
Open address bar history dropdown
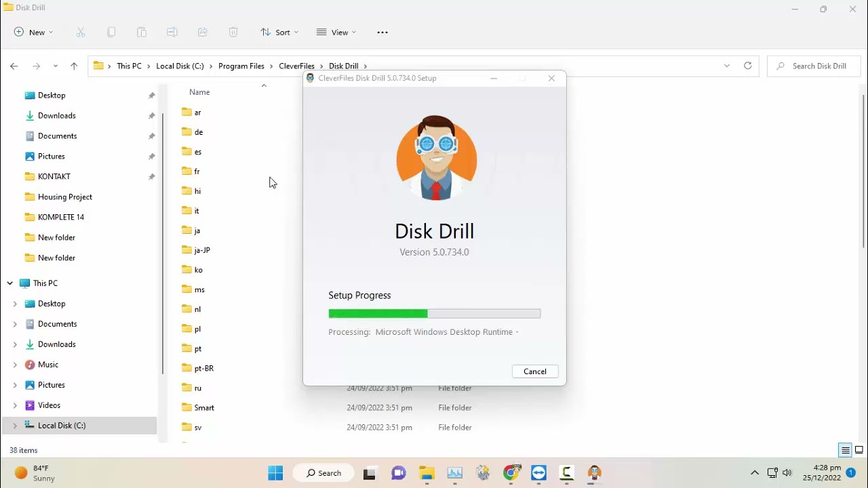727,66
